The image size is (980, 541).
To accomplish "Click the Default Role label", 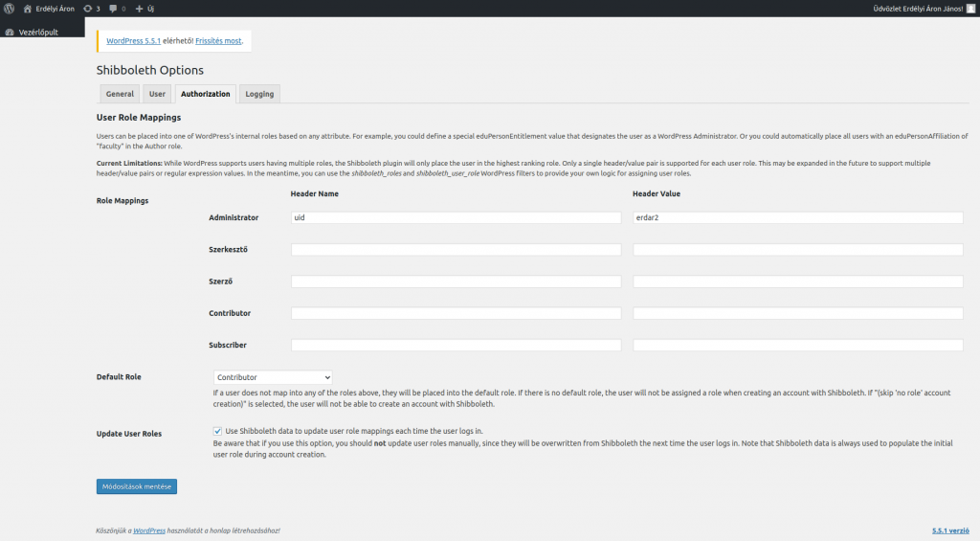I will [119, 377].
